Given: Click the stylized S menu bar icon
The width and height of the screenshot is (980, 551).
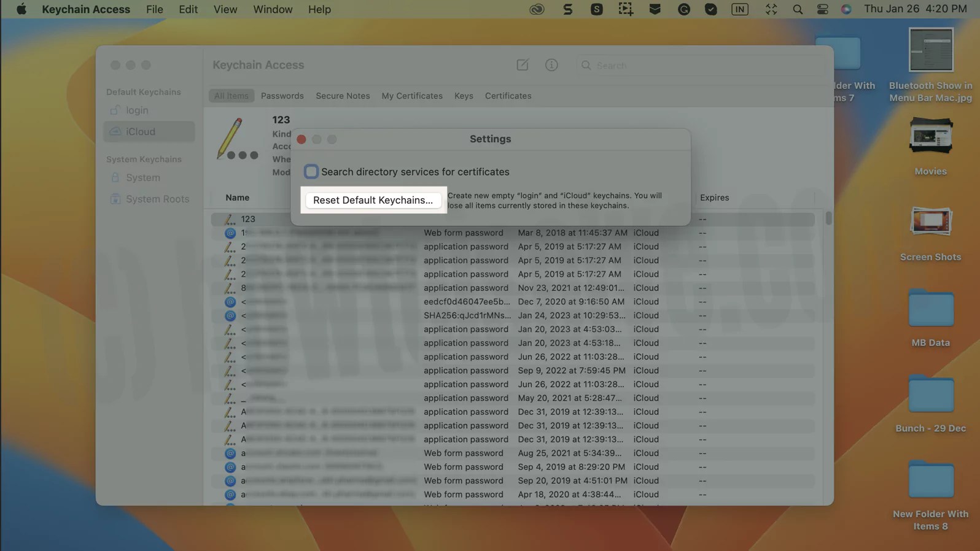Looking at the screenshot, I should (568, 9).
